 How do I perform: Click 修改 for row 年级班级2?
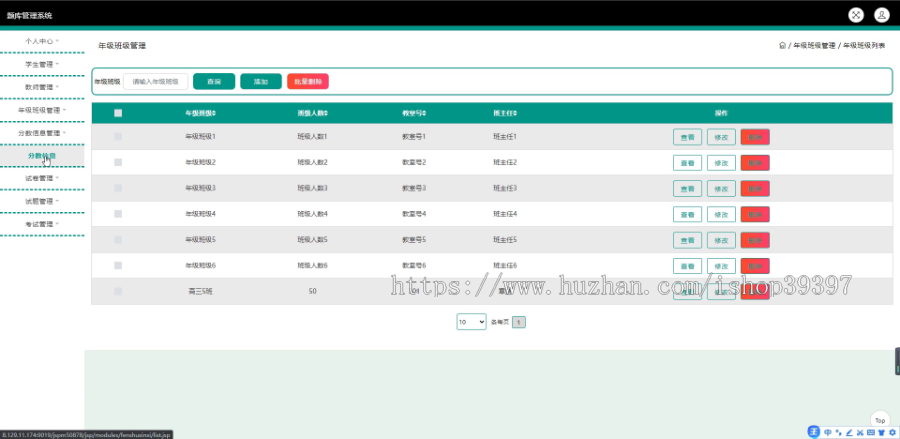[x=721, y=163]
